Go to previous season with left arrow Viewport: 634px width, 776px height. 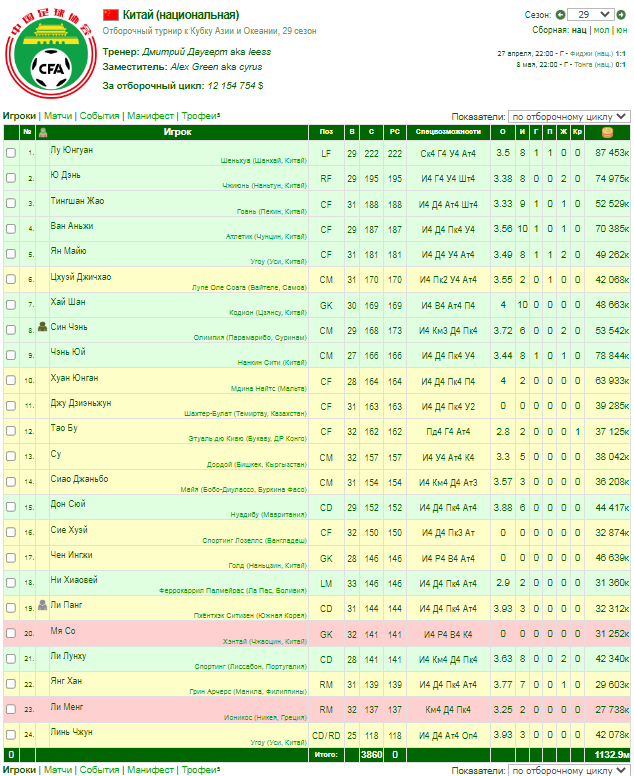click(x=560, y=15)
